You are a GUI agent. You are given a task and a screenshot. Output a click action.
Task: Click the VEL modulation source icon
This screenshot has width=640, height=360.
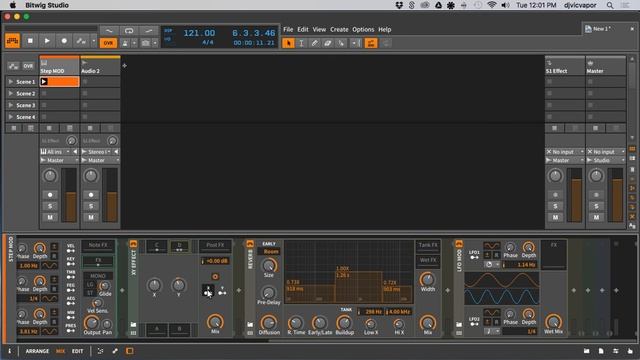71,249
